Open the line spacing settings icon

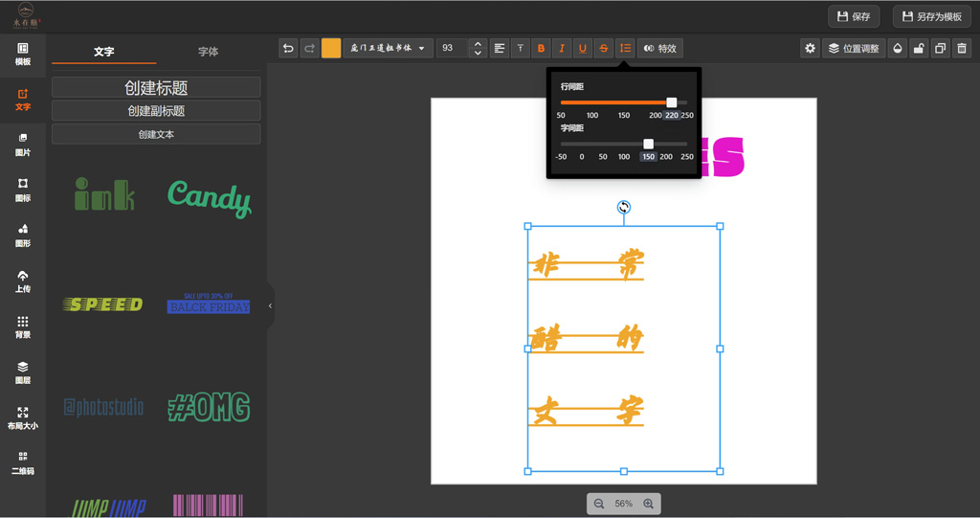[x=625, y=48]
